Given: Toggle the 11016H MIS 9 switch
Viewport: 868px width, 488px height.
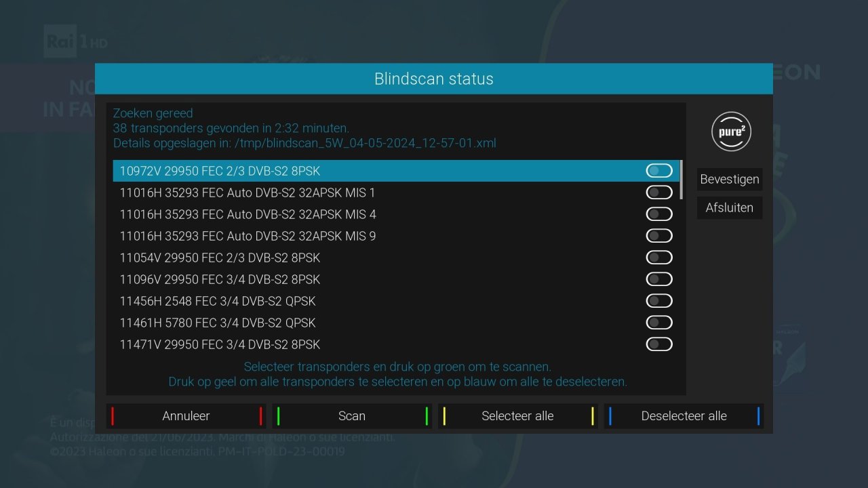Looking at the screenshot, I should click(x=658, y=235).
